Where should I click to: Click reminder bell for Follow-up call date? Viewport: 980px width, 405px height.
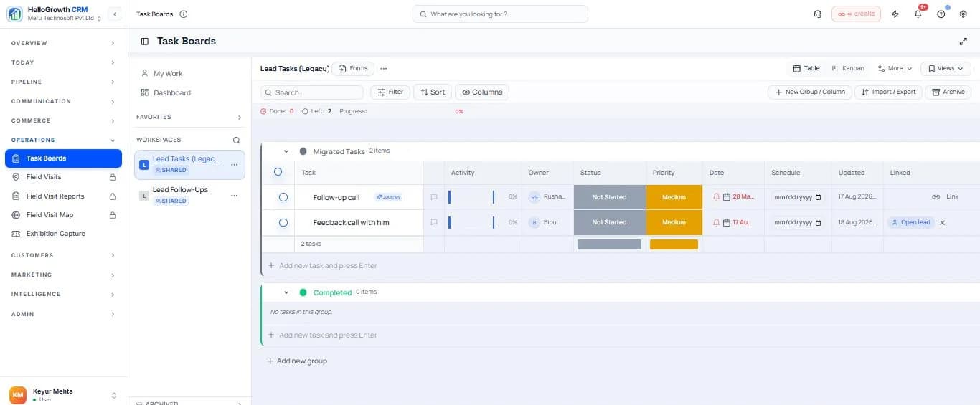point(716,197)
